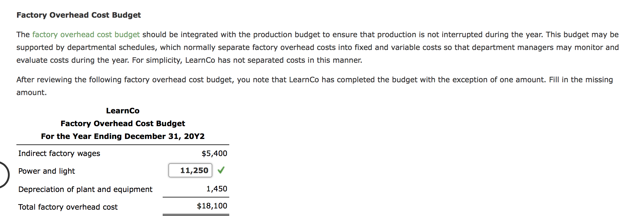Click the double underline below the total
This screenshot has height=220, width=644.
tap(196, 215)
